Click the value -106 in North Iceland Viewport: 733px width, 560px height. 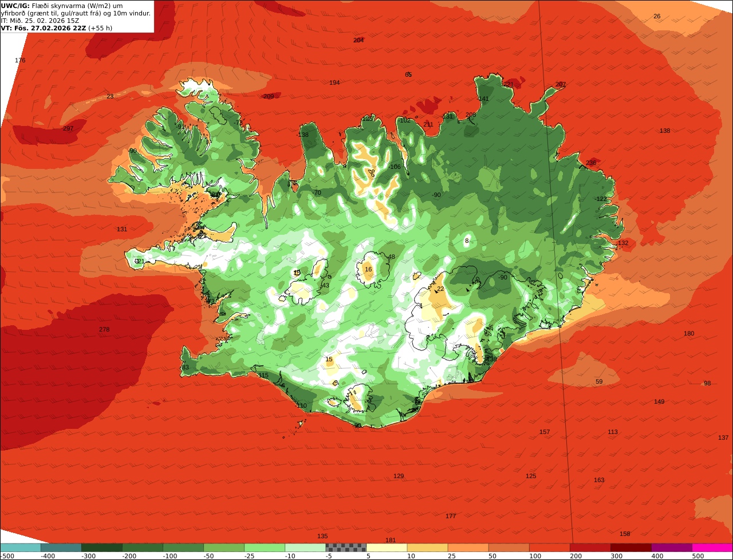tap(394, 167)
